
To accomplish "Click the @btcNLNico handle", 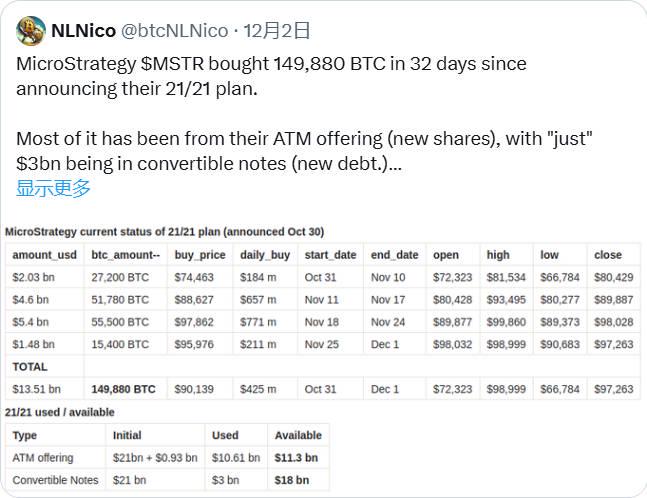I will pos(174,30).
